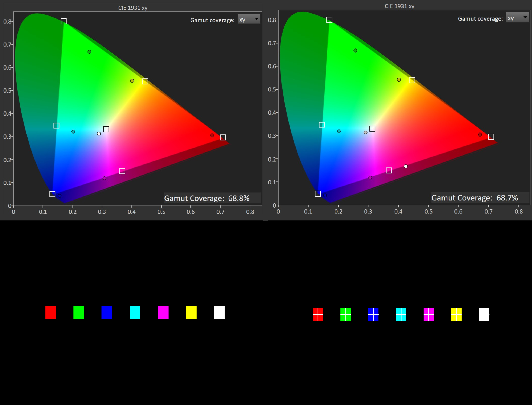Click the 'Gamut Coverage: 68.8%' readout
The width and height of the screenshot is (532, 405).
[207, 198]
